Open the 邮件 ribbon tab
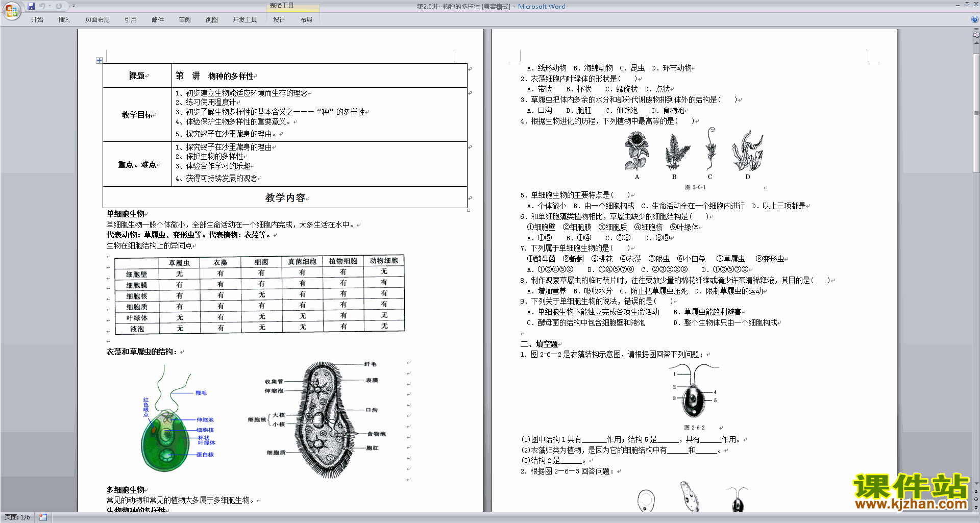 158,20
